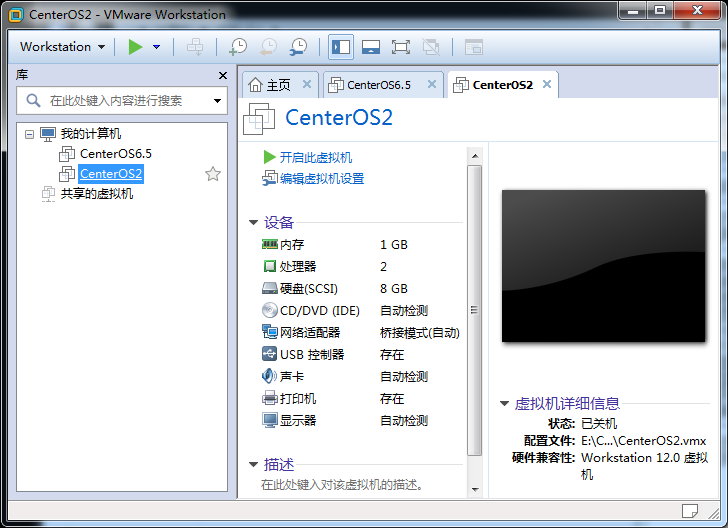Click the 1 GB memory value
The width and height of the screenshot is (728, 528).
coord(394,245)
